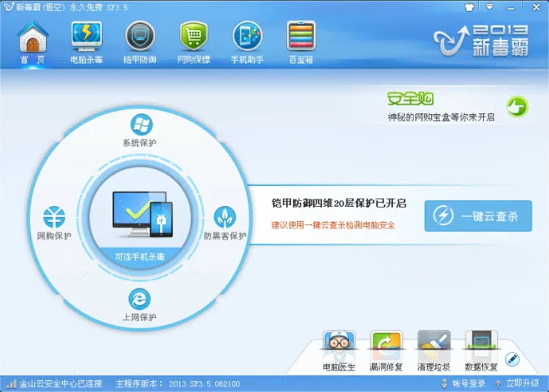Click the center computer and phone icon

point(143,214)
